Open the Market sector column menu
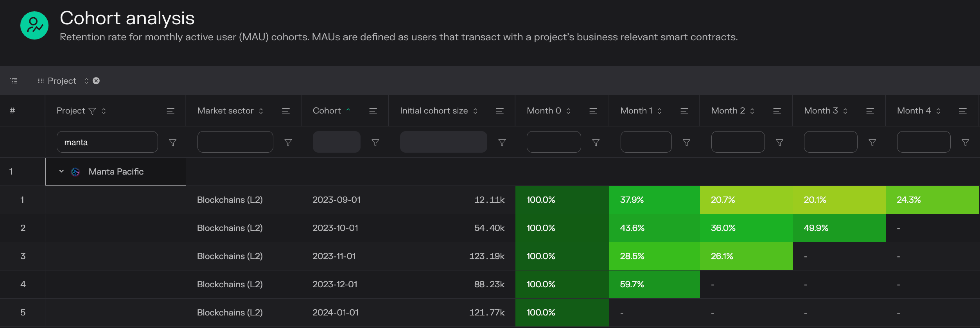 coord(286,111)
